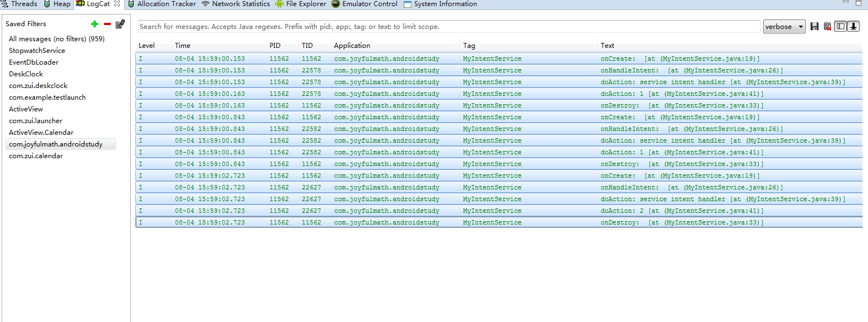
Task: Click the log message search field
Action: click(x=449, y=26)
